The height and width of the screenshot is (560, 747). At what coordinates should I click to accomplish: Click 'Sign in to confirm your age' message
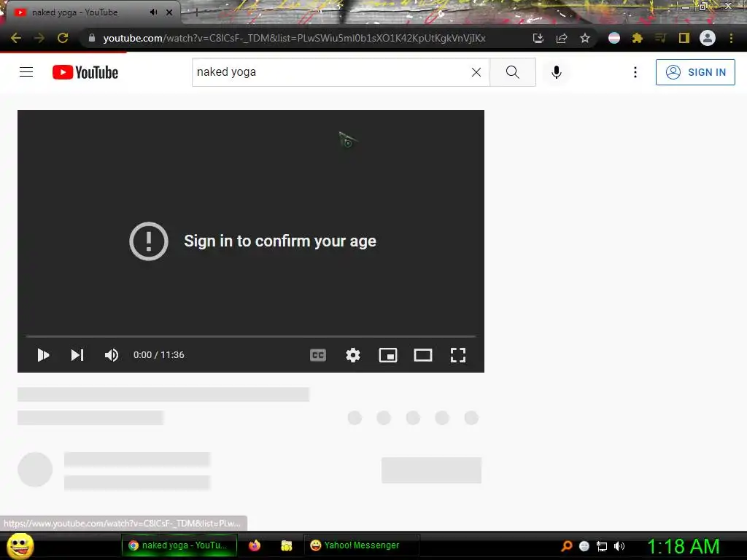pyautogui.click(x=280, y=241)
